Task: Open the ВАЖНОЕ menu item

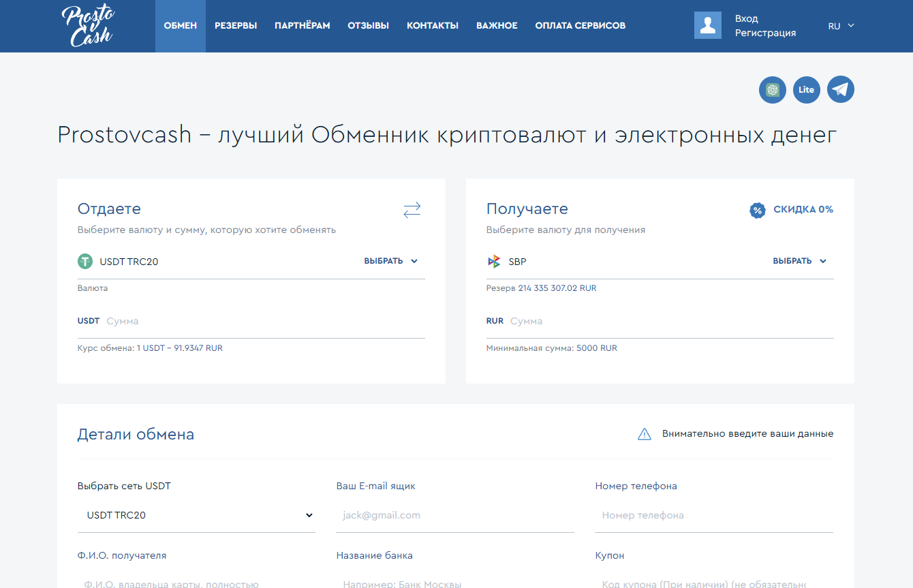Action: point(497,26)
